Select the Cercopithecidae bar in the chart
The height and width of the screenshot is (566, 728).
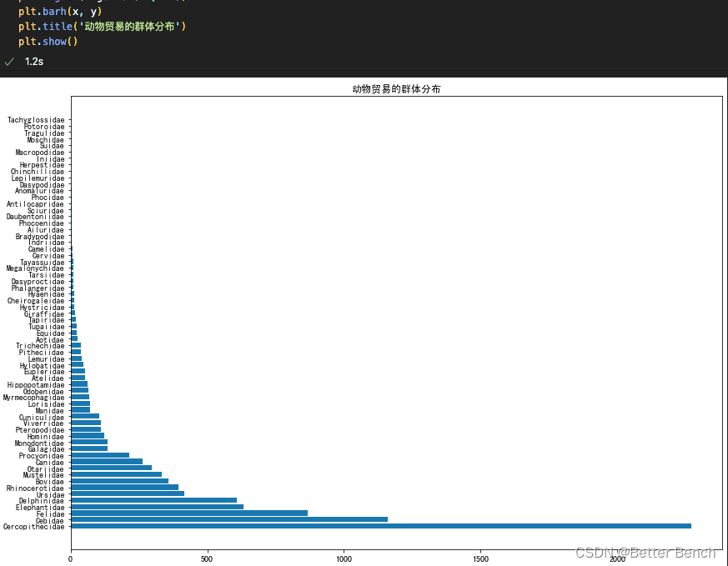381,526
